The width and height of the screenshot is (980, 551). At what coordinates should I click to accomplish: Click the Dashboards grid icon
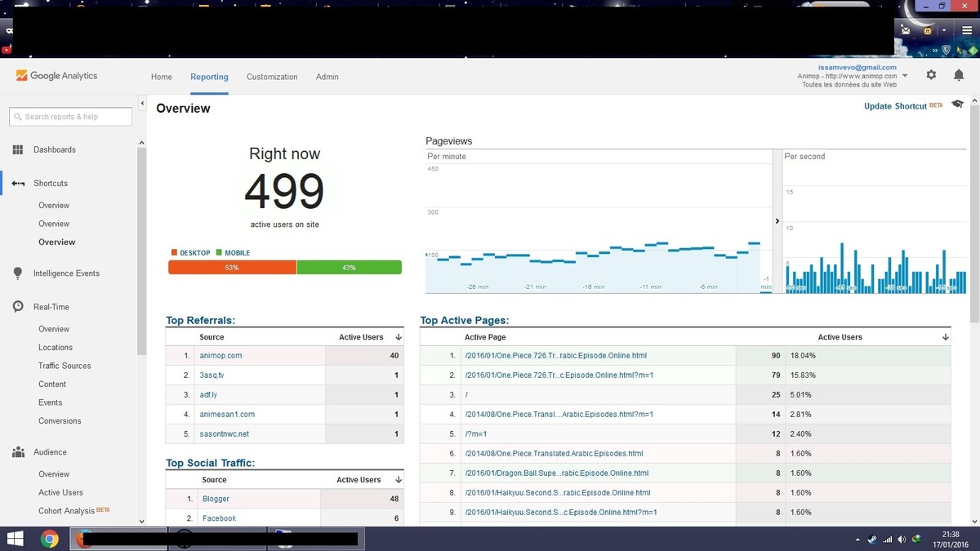pyautogui.click(x=18, y=150)
